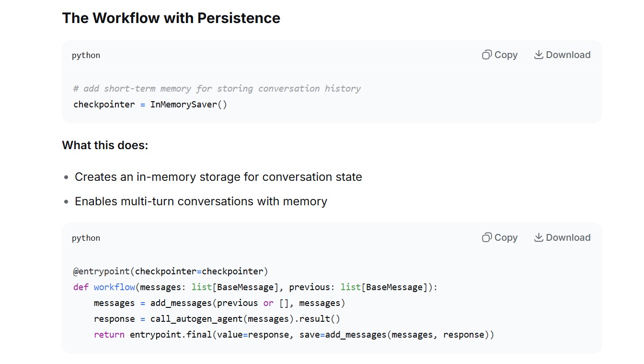The width and height of the screenshot is (644, 364).
Task: Click the short-term memory code comment
Action: tap(217, 89)
